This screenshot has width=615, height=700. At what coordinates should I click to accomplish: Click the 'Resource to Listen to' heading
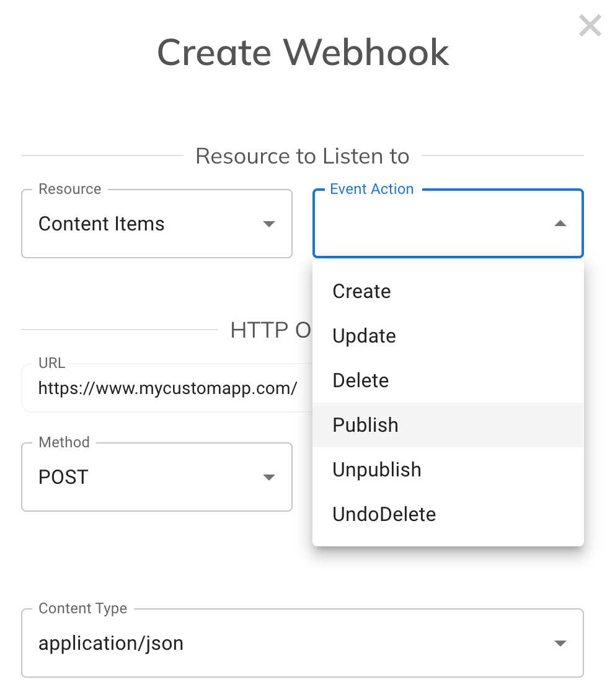click(x=303, y=156)
